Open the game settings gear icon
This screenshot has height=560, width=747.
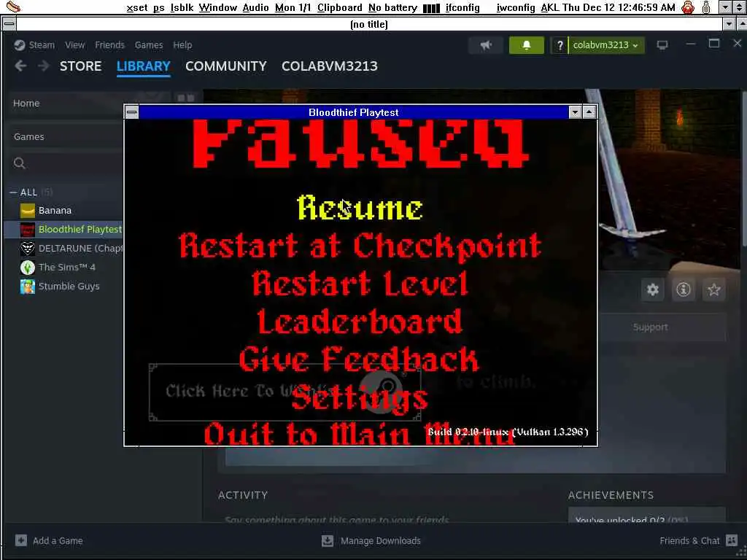point(653,289)
